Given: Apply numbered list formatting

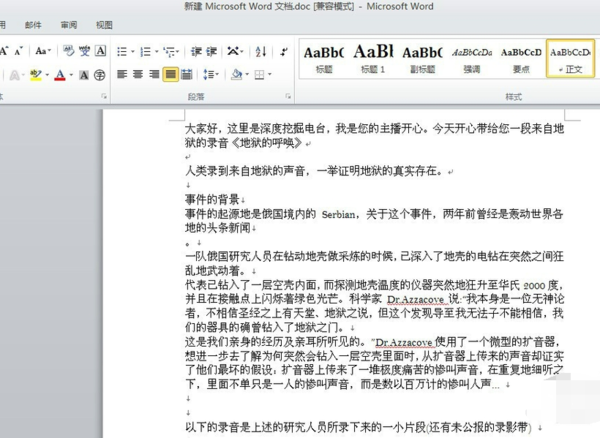Looking at the screenshot, I should (145, 52).
